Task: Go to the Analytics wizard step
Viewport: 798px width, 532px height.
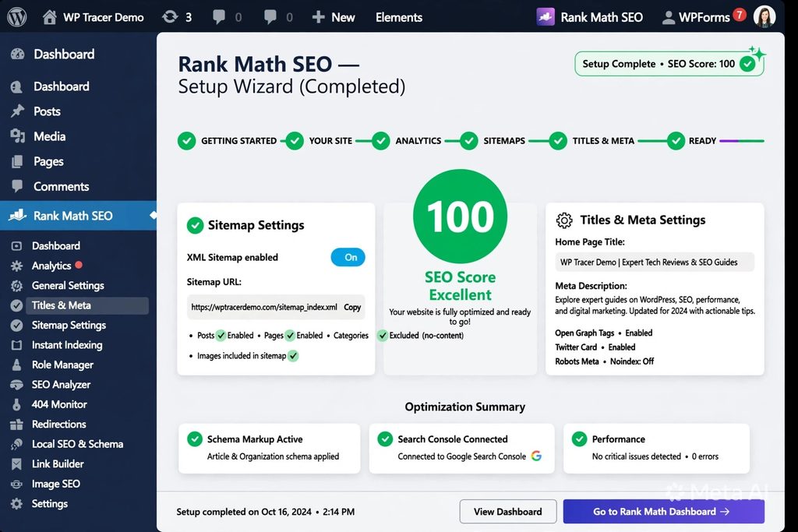Action: (x=406, y=141)
